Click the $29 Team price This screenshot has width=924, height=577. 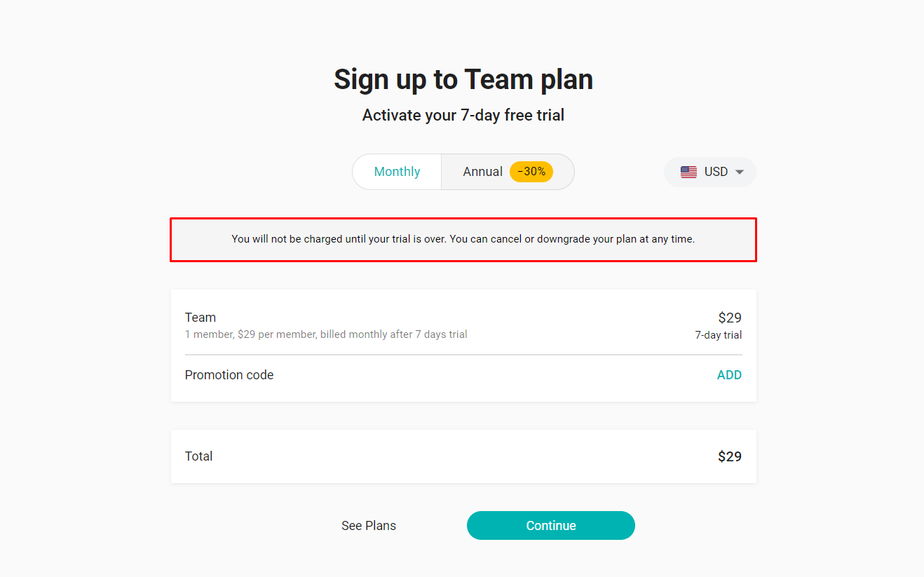pos(730,318)
